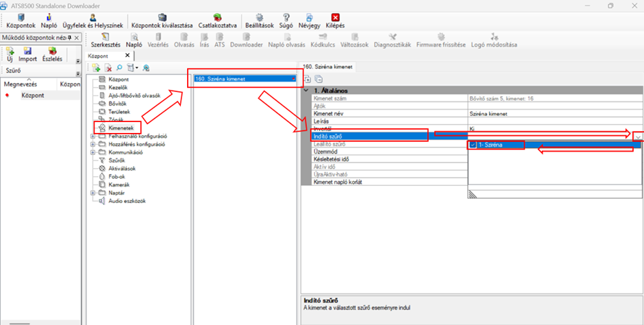The image size is (644, 325).
Task: Click the Súgó help icon
Action: click(286, 17)
